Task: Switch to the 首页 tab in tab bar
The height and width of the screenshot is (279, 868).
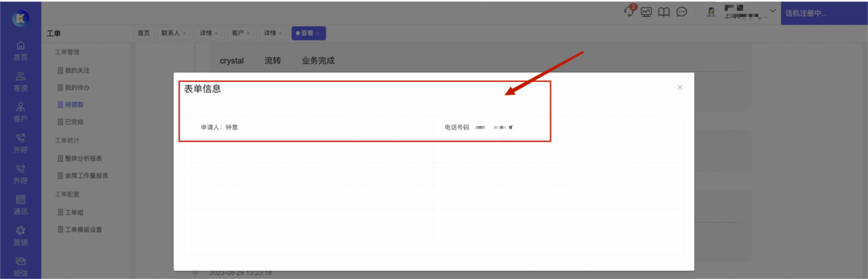Action: (144, 33)
